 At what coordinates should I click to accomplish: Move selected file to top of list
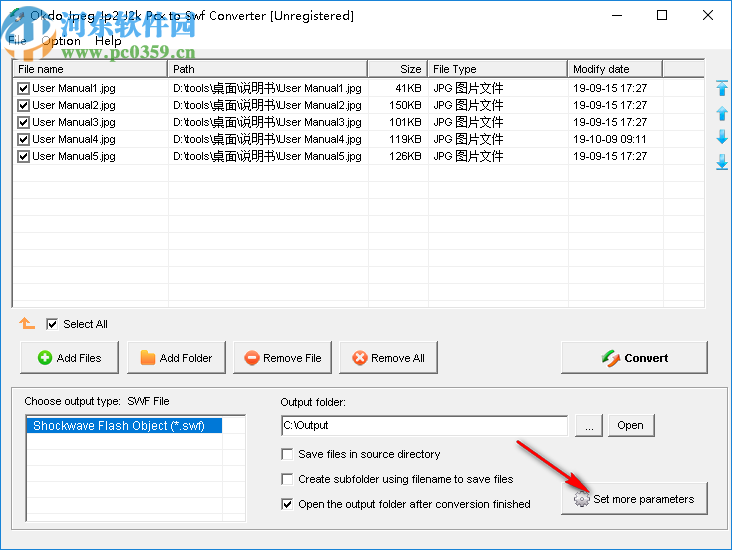722,88
